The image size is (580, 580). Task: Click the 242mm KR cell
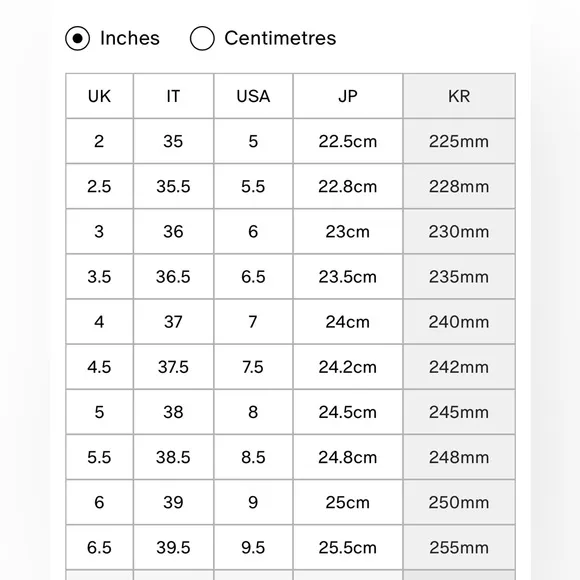coord(459,367)
